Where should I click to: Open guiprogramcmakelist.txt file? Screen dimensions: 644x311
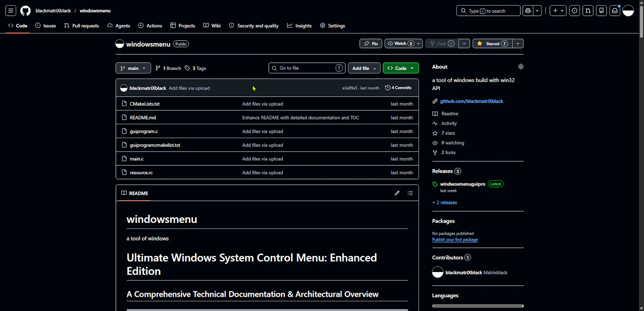coord(155,145)
